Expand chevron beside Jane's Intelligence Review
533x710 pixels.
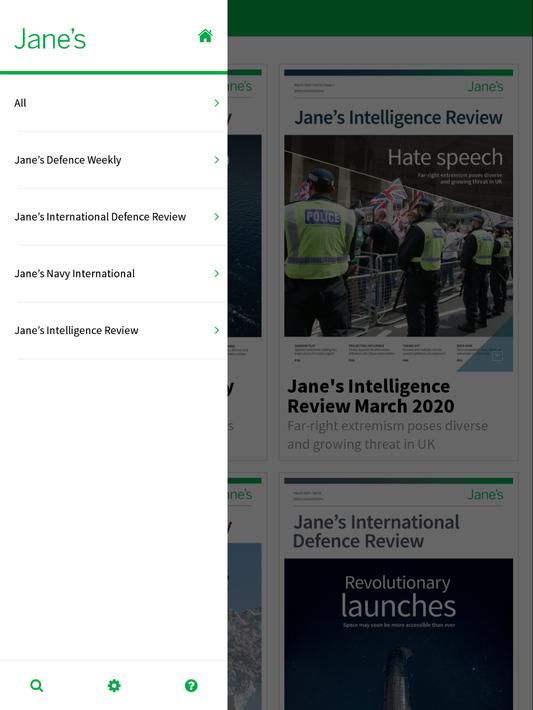click(x=217, y=331)
